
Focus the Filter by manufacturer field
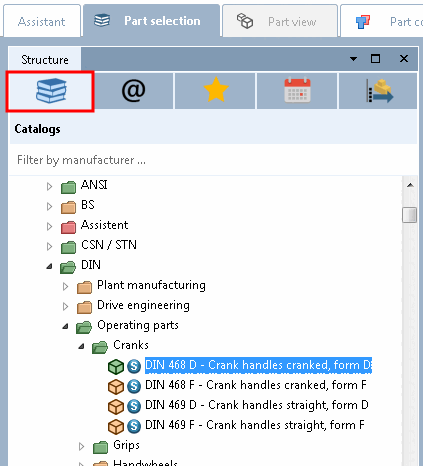pyautogui.click(x=213, y=160)
